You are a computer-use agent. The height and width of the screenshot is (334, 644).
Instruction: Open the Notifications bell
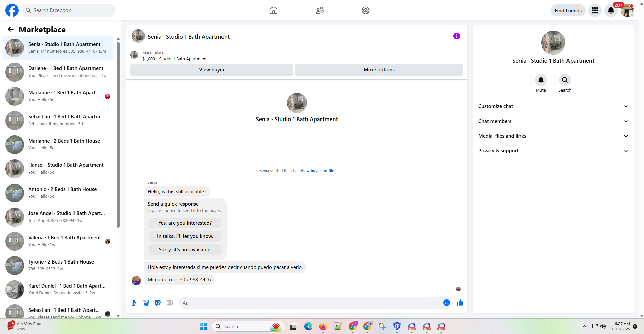(x=611, y=10)
